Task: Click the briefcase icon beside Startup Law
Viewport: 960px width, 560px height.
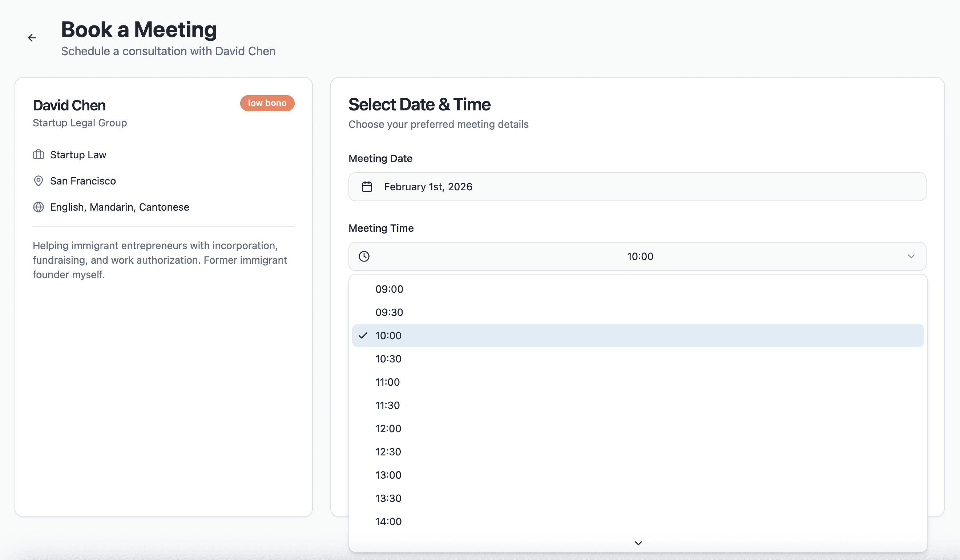Action: 39,155
